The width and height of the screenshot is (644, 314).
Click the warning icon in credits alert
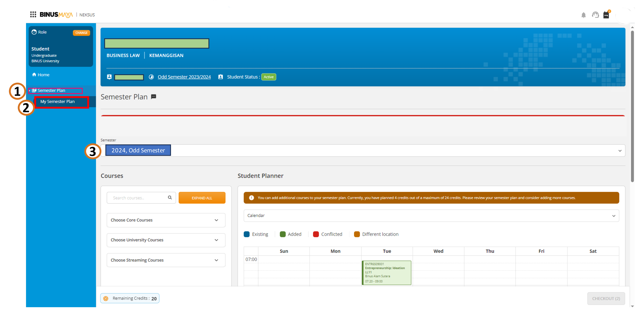click(252, 198)
